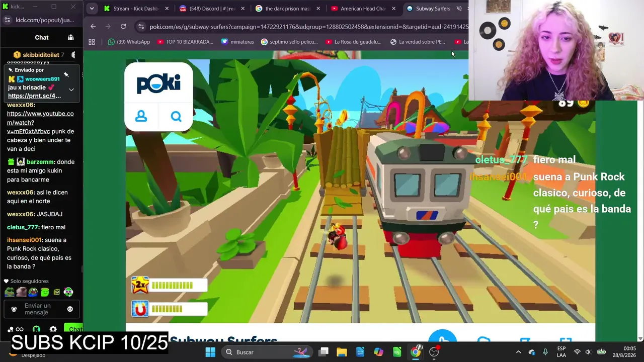The height and width of the screenshot is (362, 644).
Task: Click the 2x multiplier power-up bar
Action: click(170, 286)
